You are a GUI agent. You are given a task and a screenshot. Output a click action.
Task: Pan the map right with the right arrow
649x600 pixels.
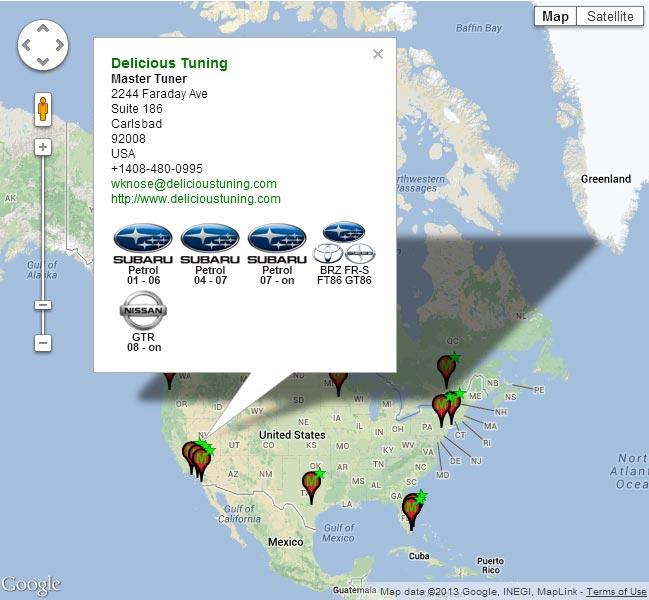point(60,45)
